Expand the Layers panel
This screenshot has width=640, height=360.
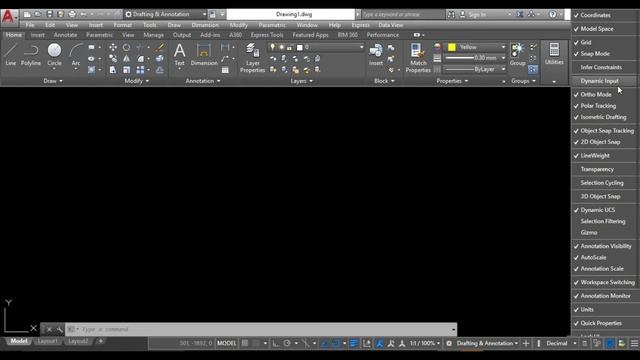(302, 81)
